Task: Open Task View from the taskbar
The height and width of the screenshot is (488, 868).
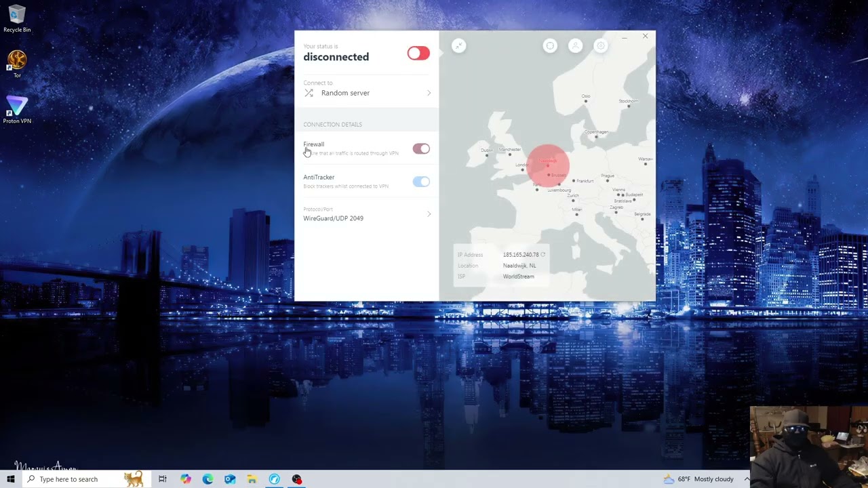Action: pyautogui.click(x=163, y=479)
